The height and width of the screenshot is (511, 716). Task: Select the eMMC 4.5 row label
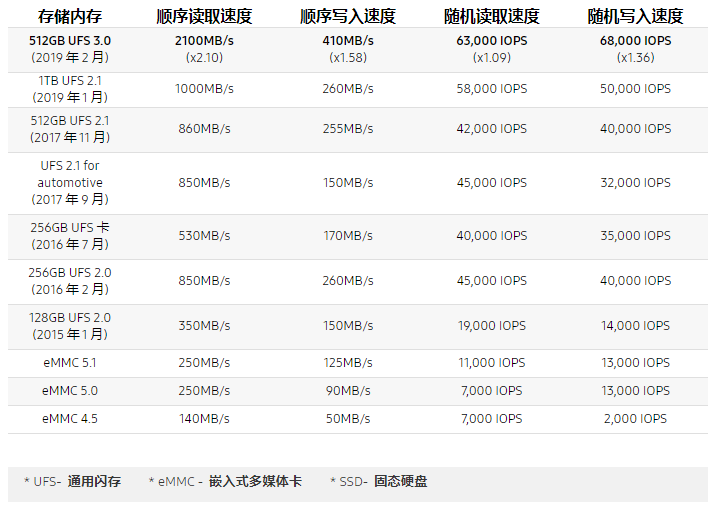[x=70, y=419]
